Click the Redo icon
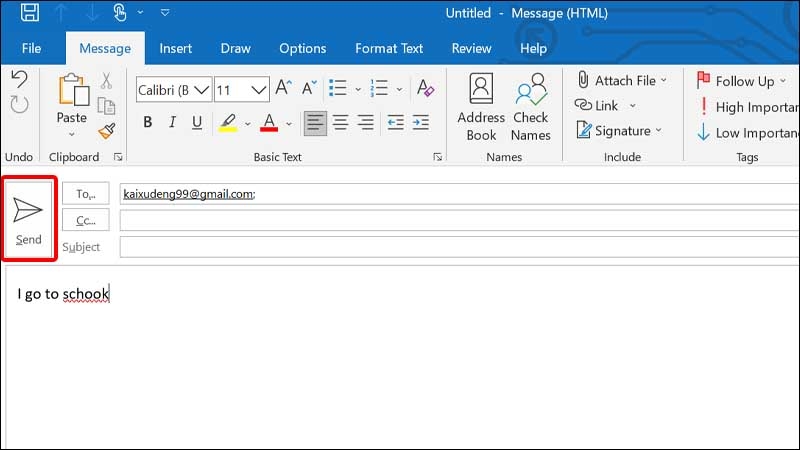The height and width of the screenshot is (450, 800). (19, 105)
